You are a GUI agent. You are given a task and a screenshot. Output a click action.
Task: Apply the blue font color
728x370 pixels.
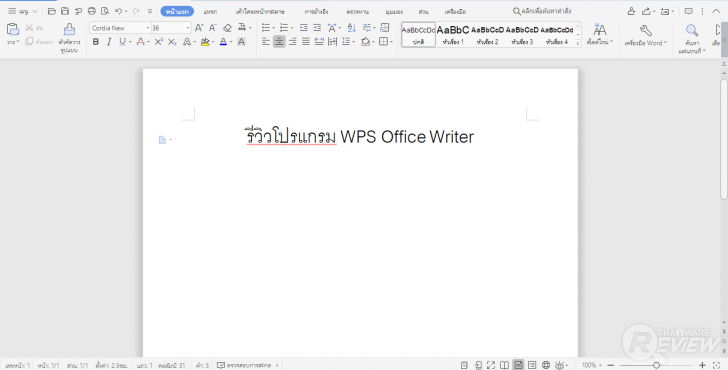pos(223,42)
